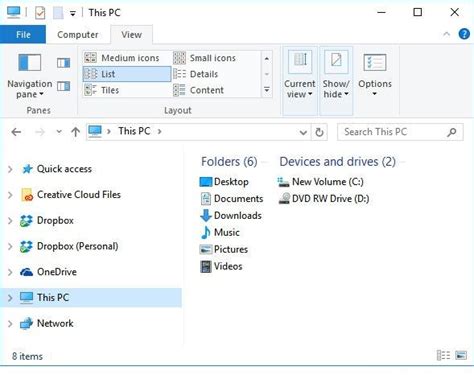Click the Search This PC field

(x=400, y=132)
